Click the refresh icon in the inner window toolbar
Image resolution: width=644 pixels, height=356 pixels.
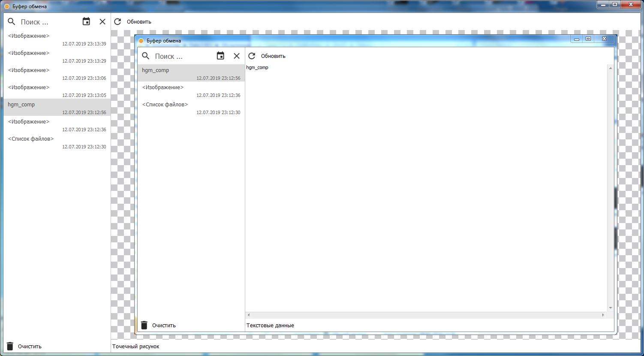251,56
